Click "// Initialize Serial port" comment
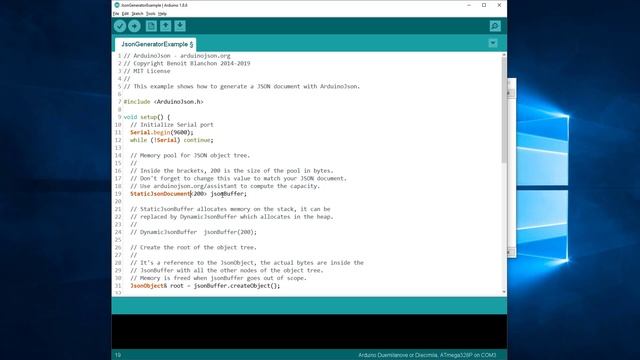The image size is (640, 360). coord(172,125)
